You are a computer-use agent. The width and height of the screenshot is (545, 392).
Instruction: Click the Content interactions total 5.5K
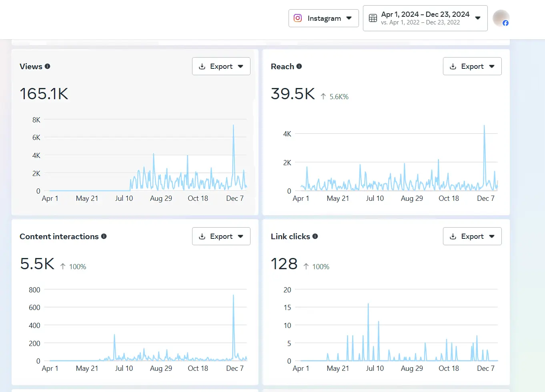[37, 264]
